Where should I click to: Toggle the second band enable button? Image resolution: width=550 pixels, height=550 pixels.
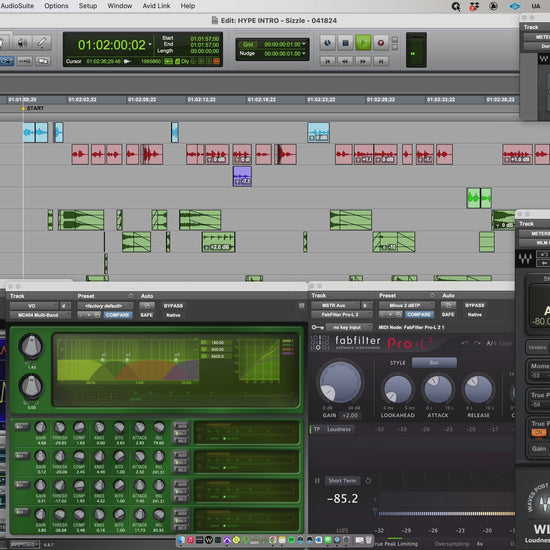(x=22, y=456)
